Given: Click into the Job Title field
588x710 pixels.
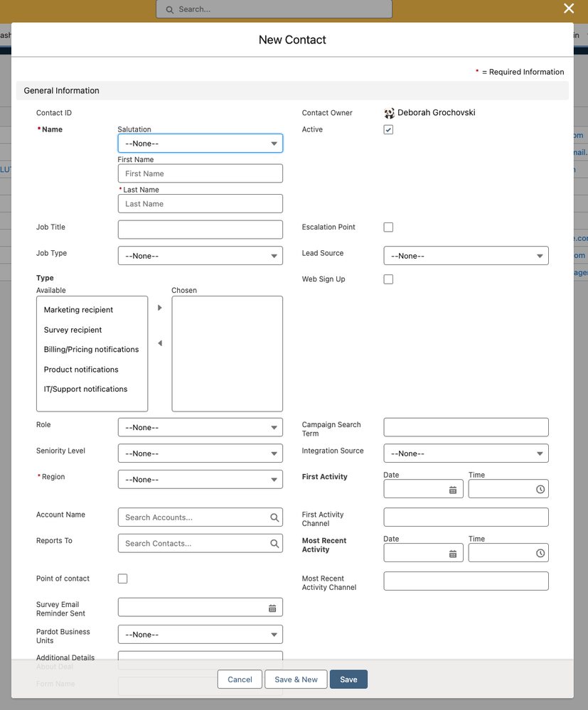Looking at the screenshot, I should coord(201,230).
